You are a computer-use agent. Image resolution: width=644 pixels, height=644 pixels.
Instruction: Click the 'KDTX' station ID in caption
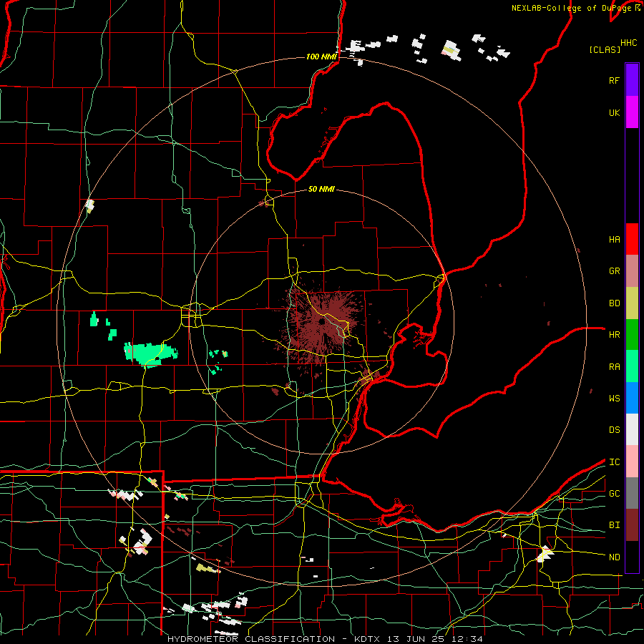(369, 639)
